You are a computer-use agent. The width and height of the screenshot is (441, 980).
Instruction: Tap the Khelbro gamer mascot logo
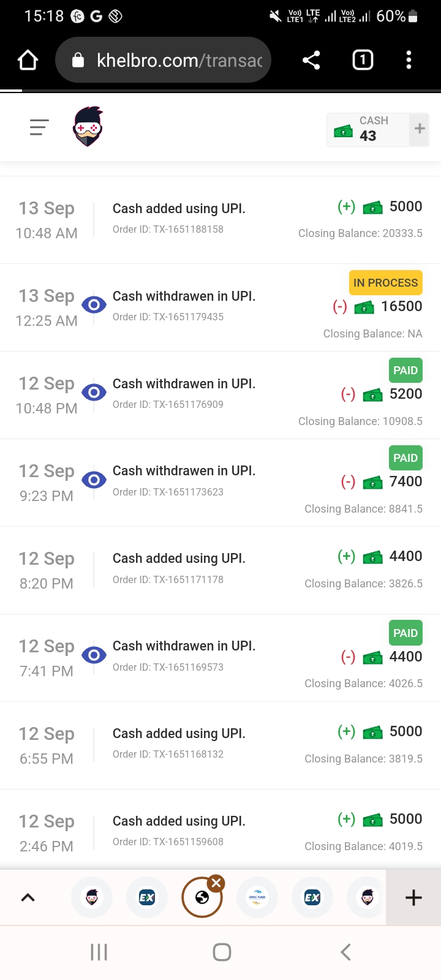pyautogui.click(x=88, y=127)
